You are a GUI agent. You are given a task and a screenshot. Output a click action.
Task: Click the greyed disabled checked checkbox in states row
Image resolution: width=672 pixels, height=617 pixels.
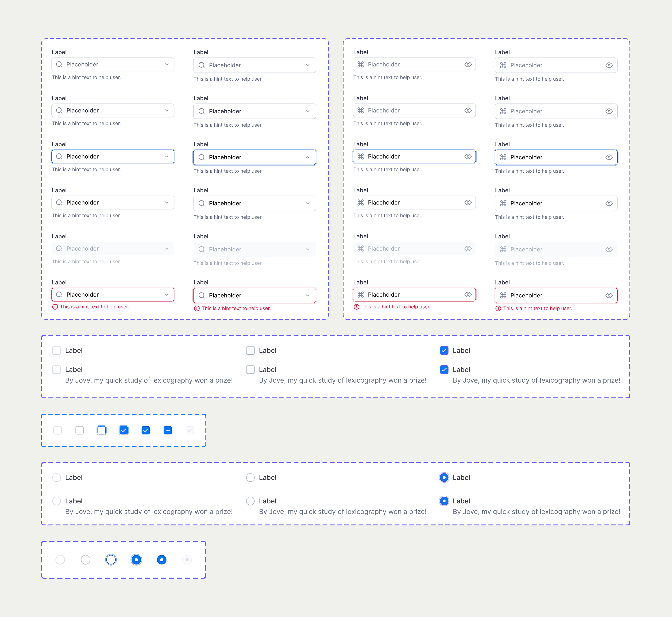190,430
